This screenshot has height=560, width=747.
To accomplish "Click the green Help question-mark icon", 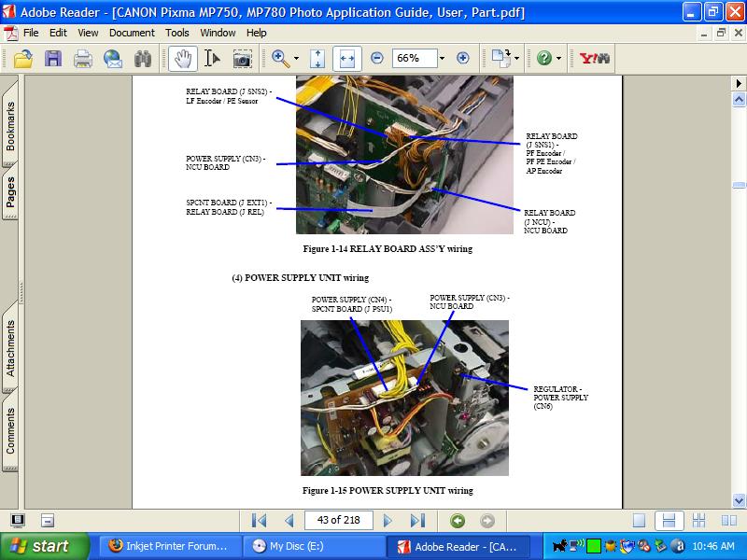I will pos(544,58).
